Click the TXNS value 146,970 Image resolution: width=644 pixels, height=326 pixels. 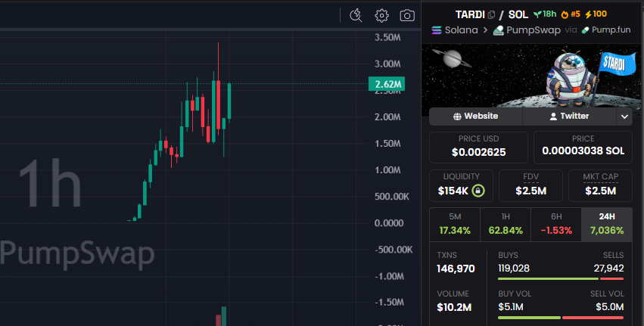[456, 269]
